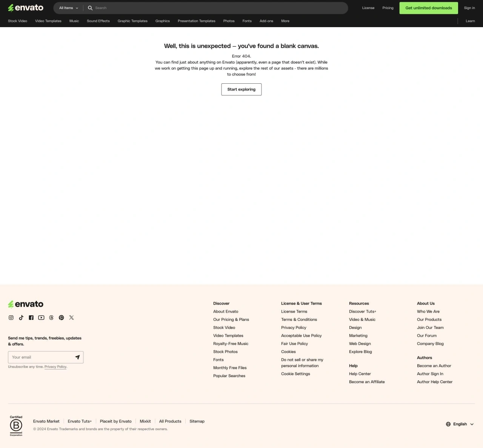The height and width of the screenshot is (448, 483).
Task: Click Start exploring button
Action: [241, 89]
